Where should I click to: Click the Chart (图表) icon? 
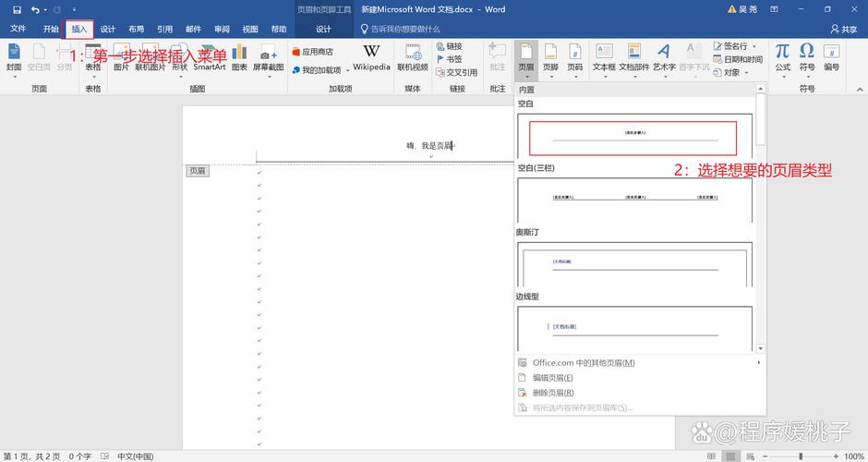[x=239, y=59]
